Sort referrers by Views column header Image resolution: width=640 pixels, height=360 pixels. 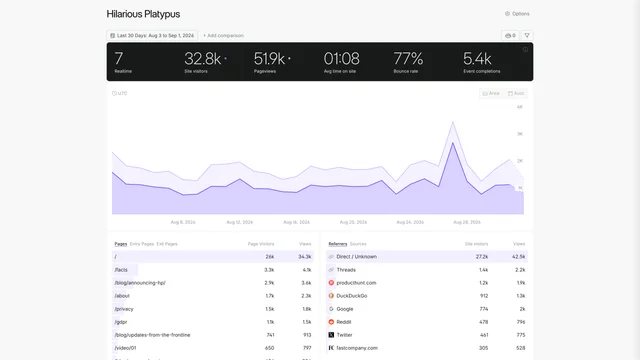coord(519,244)
